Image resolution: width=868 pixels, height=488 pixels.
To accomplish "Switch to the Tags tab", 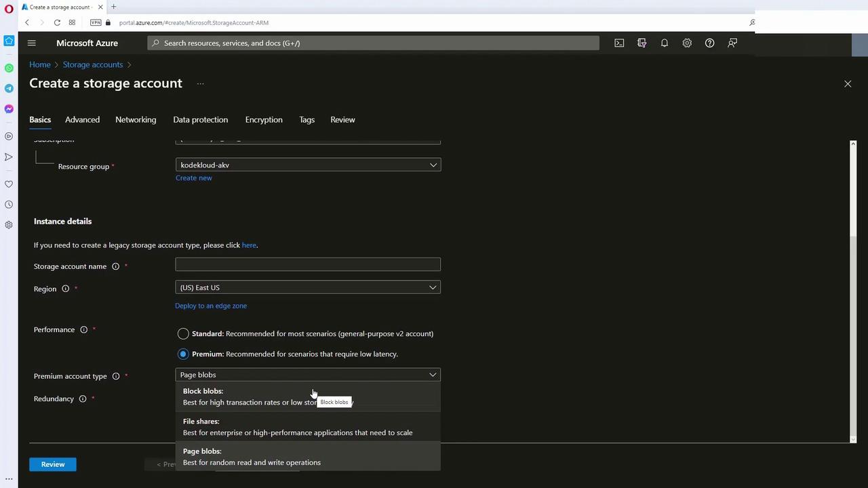I will point(307,119).
